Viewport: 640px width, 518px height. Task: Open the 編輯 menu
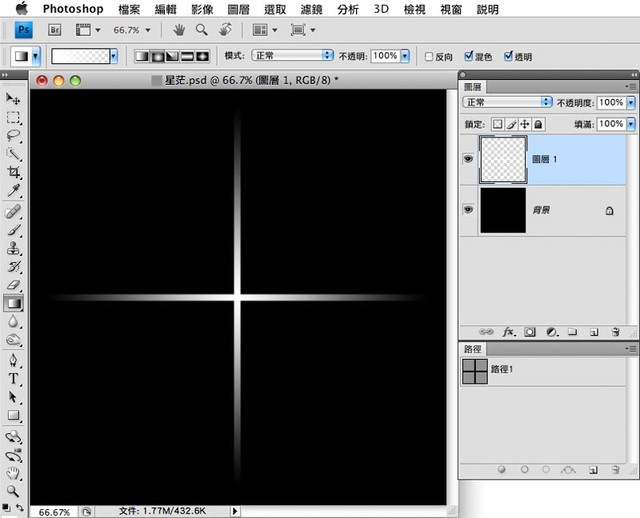(165, 9)
